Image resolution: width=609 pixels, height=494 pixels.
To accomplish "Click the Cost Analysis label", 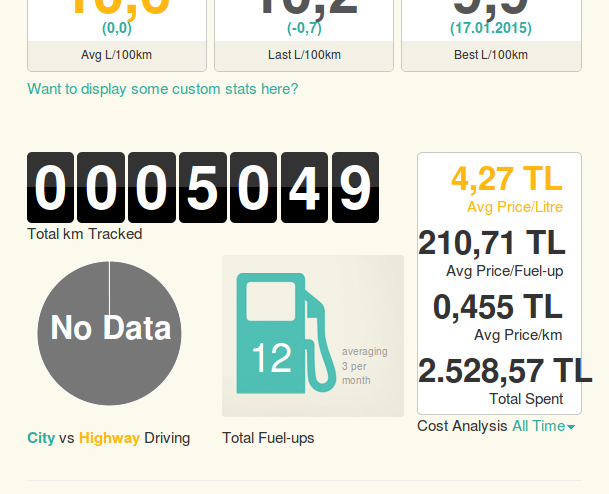I will (462, 426).
